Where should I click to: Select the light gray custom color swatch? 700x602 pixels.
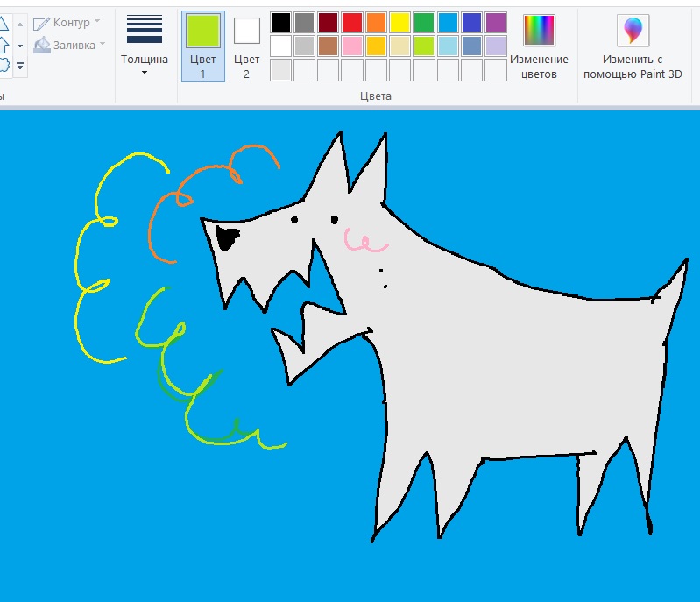[x=280, y=69]
